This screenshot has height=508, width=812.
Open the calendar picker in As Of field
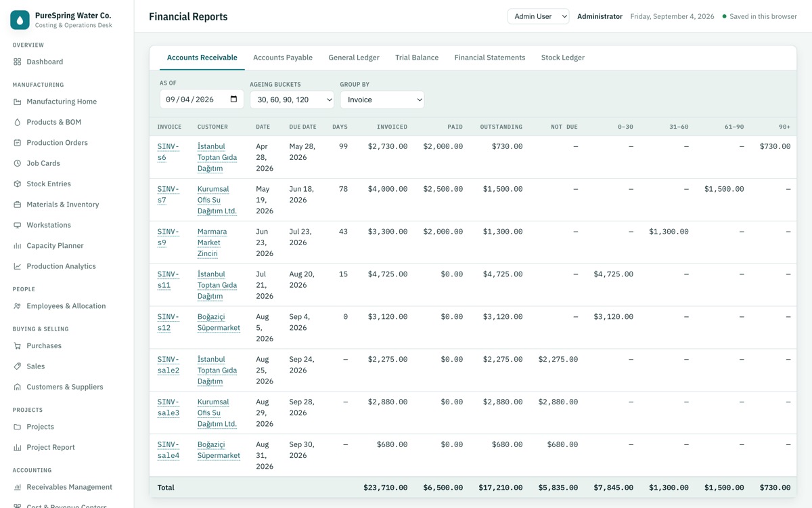(x=234, y=100)
